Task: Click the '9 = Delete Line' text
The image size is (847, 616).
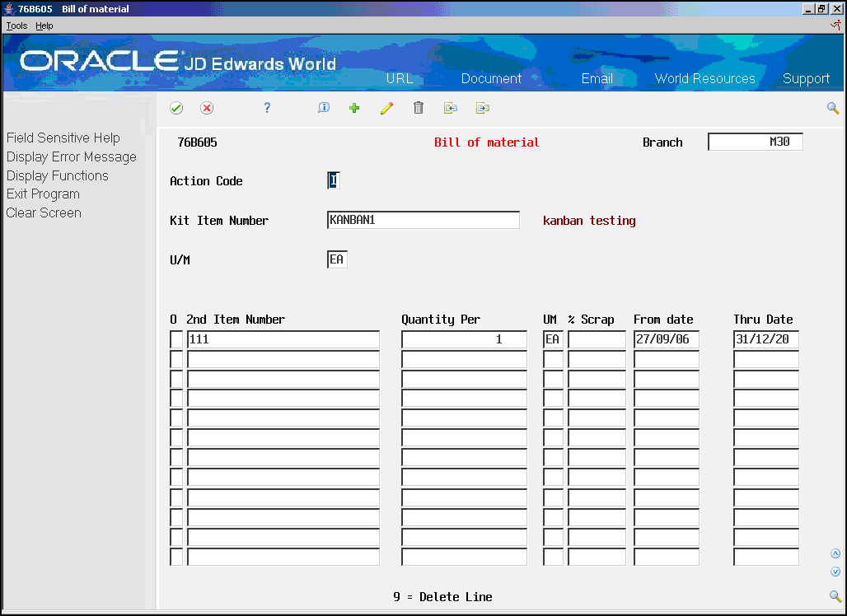Action: pyautogui.click(x=443, y=597)
